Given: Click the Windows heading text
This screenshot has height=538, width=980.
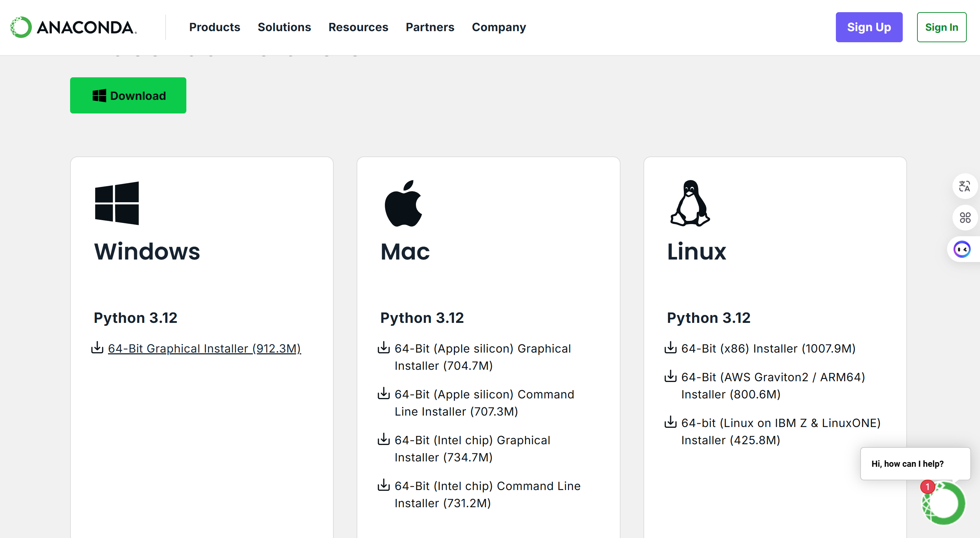Looking at the screenshot, I should [147, 251].
